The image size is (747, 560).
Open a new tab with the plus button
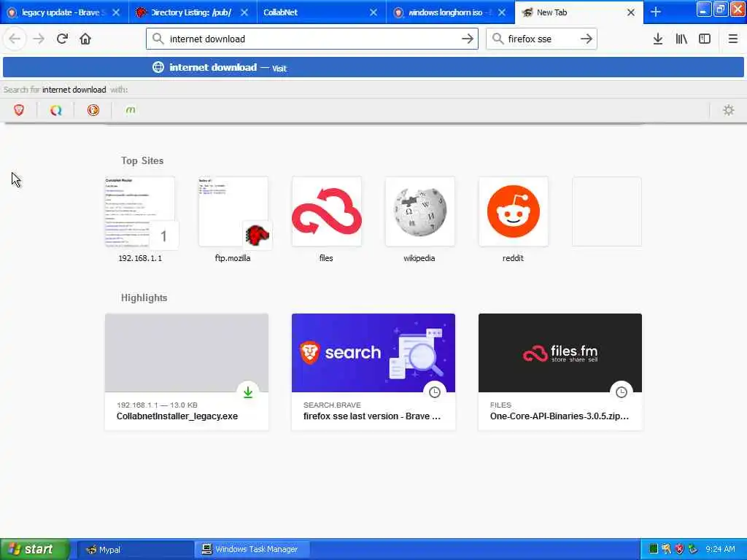(656, 12)
